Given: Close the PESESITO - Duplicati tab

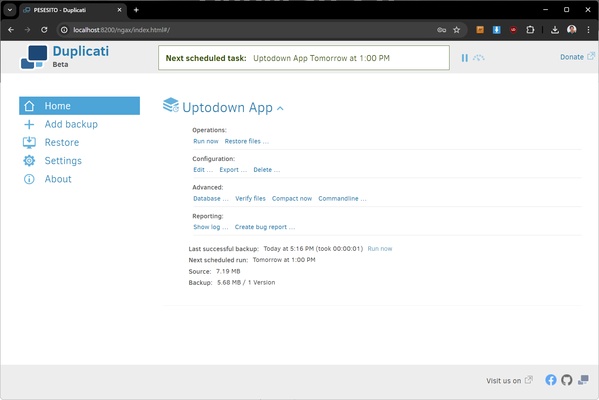Looking at the screenshot, I should coord(119,10).
